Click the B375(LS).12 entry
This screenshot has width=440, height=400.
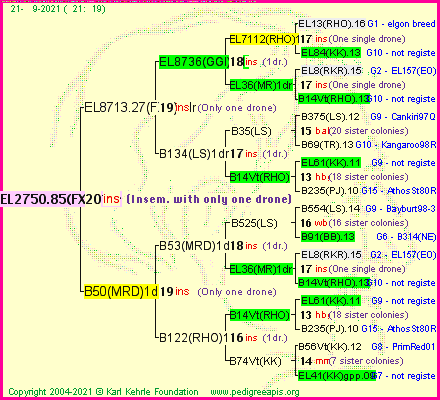330,117
